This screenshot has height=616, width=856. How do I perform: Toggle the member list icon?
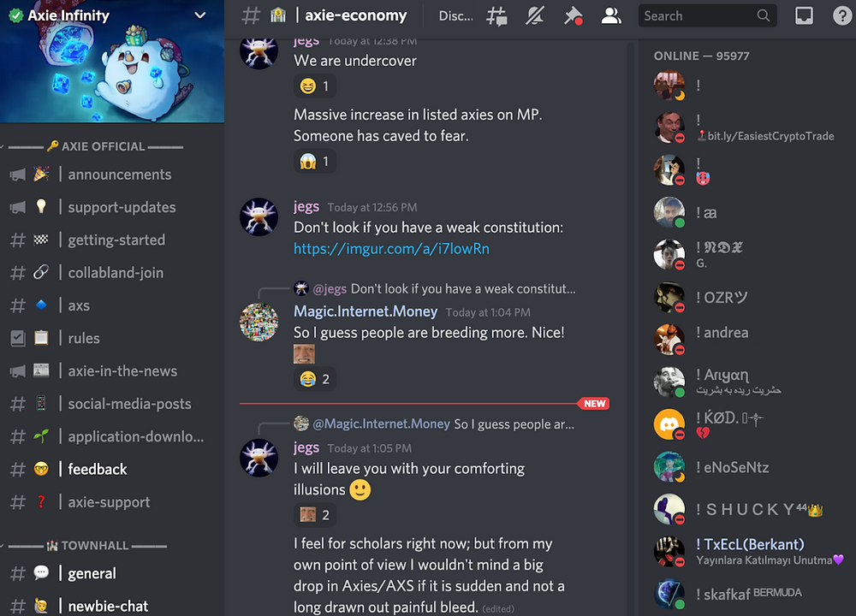click(611, 15)
